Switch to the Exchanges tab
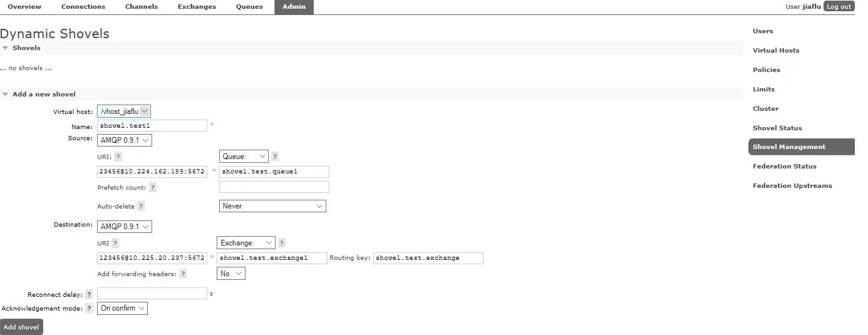The height and width of the screenshot is (335, 868). pos(197,7)
